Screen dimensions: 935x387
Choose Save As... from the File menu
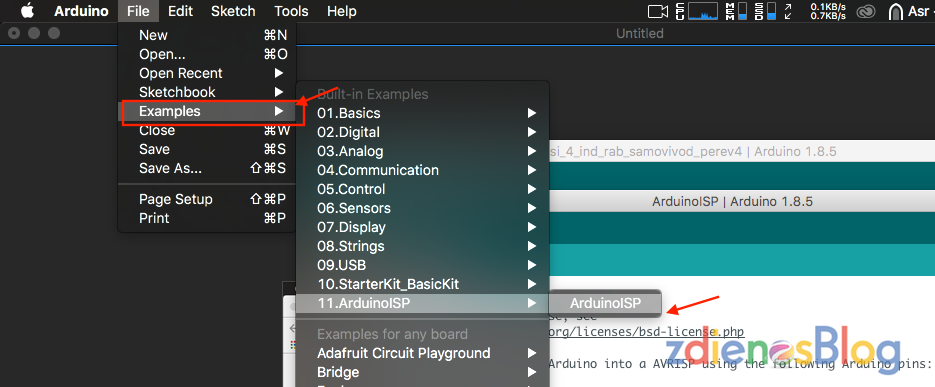pos(207,168)
